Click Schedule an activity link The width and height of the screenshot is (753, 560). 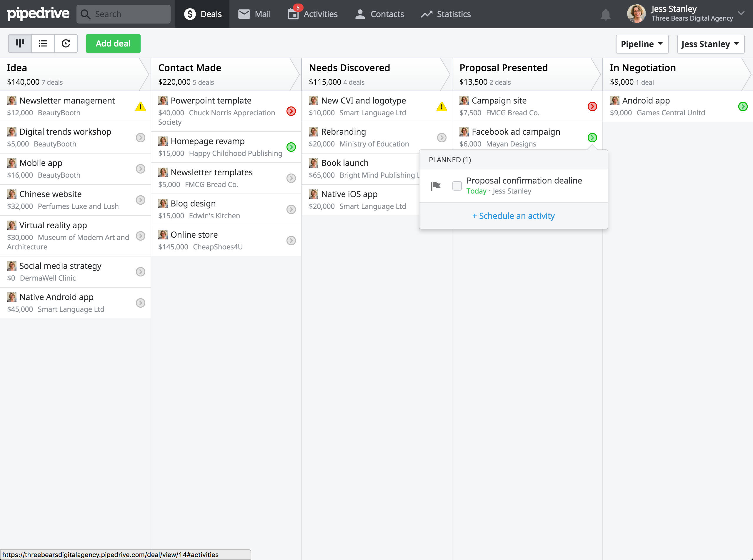pyautogui.click(x=513, y=216)
